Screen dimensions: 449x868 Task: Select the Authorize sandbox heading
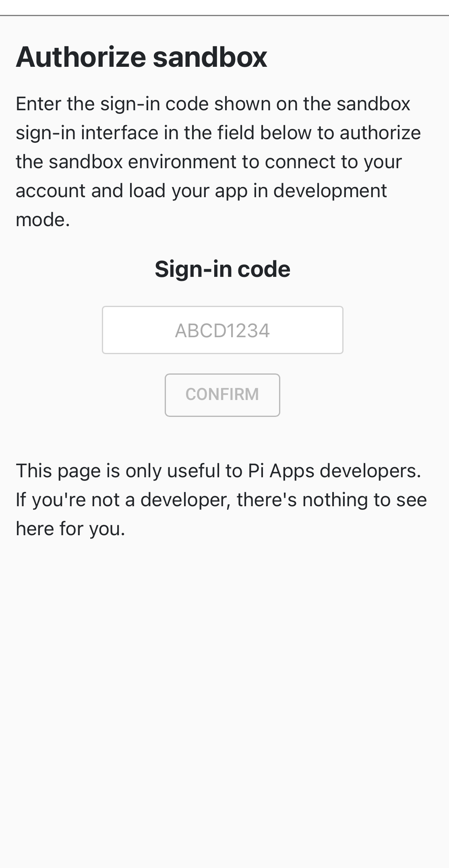pos(141,57)
